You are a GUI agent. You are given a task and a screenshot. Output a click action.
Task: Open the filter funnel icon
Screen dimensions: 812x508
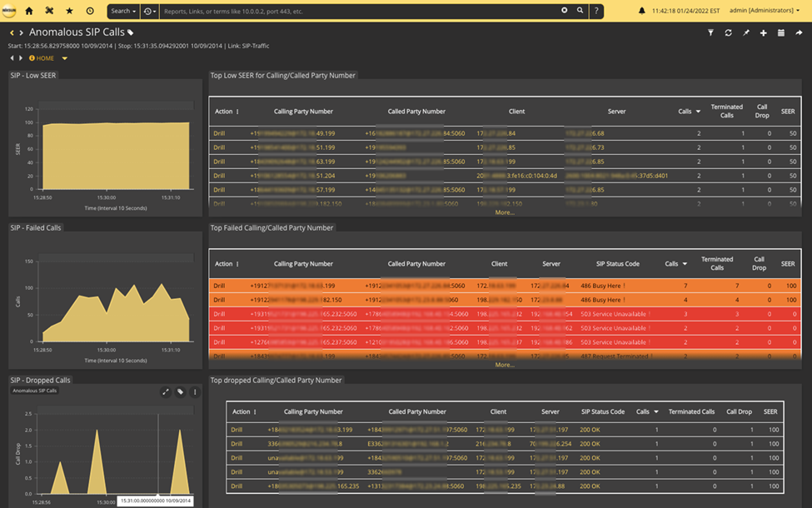(x=710, y=32)
